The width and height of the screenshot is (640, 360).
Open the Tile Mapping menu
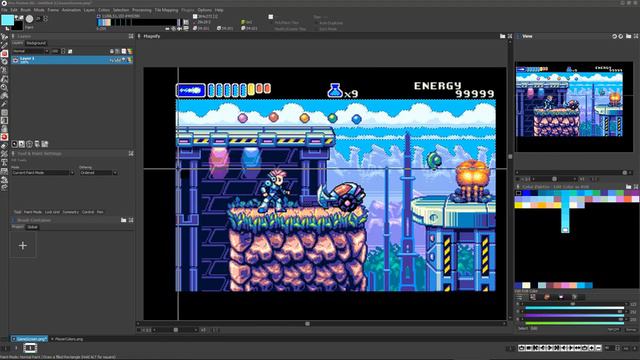166,10
